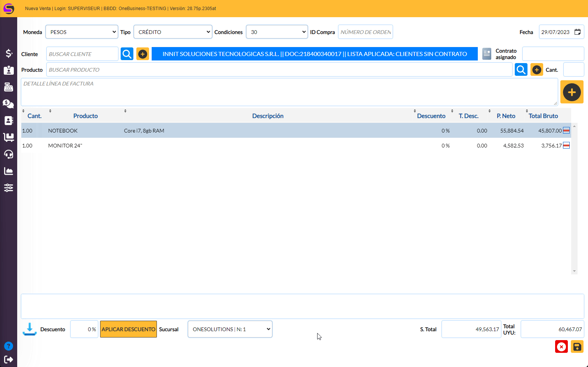Click the logout icon in sidebar
Viewport: 588px width, 367px height.
[x=9, y=360]
